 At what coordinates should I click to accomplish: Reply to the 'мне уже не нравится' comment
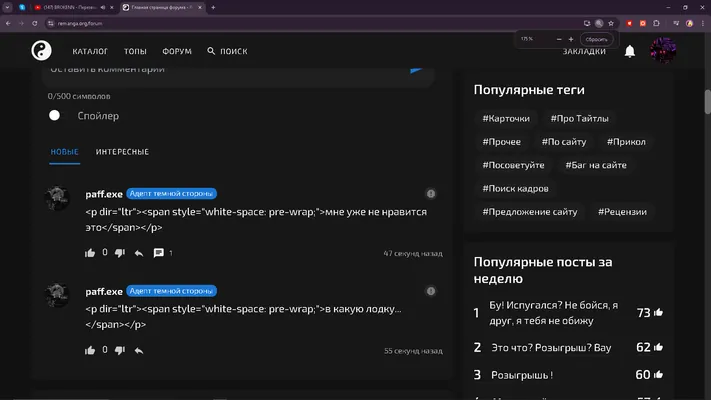click(139, 253)
